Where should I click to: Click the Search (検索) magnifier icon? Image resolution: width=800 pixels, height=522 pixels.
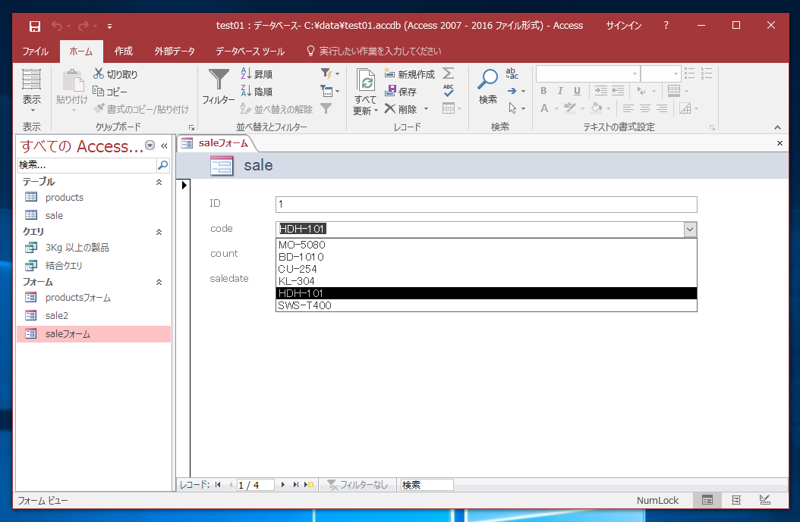click(x=487, y=80)
